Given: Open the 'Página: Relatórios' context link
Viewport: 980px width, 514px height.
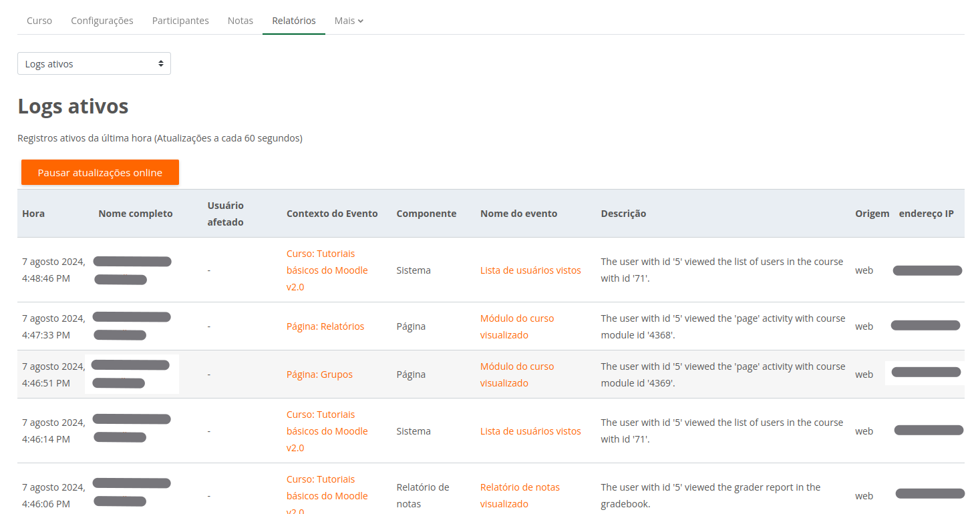Looking at the screenshot, I should click(x=325, y=326).
